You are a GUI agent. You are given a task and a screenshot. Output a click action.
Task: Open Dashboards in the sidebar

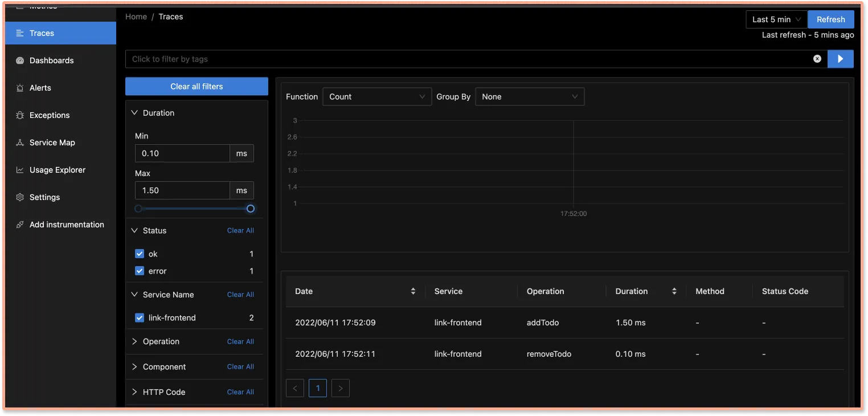(60, 60)
